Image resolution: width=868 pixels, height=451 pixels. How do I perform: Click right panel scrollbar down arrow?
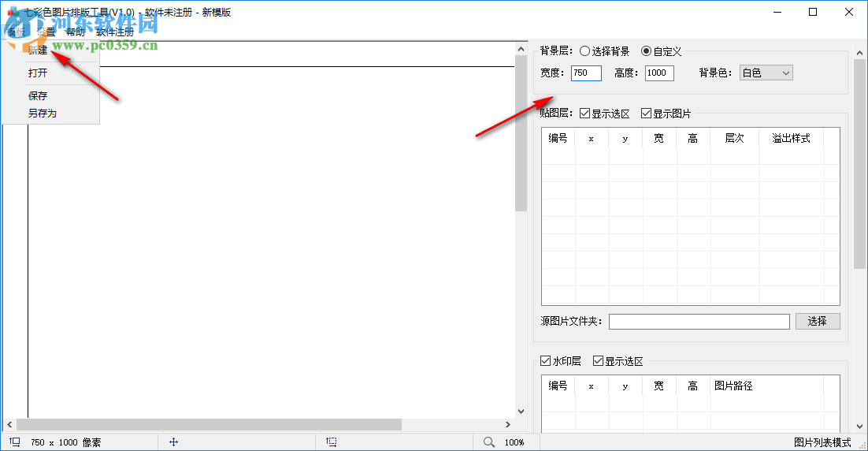coord(859,426)
